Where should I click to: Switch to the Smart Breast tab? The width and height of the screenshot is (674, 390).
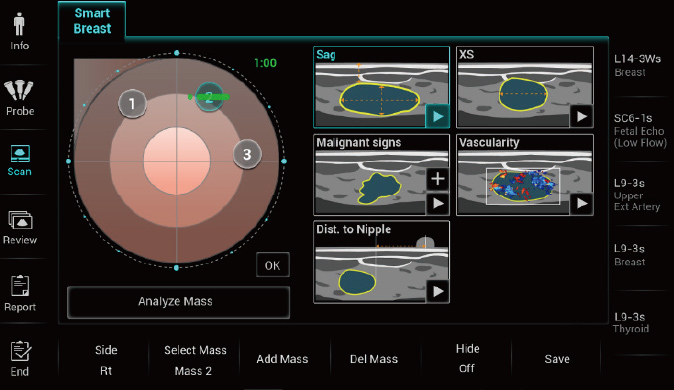(x=92, y=21)
